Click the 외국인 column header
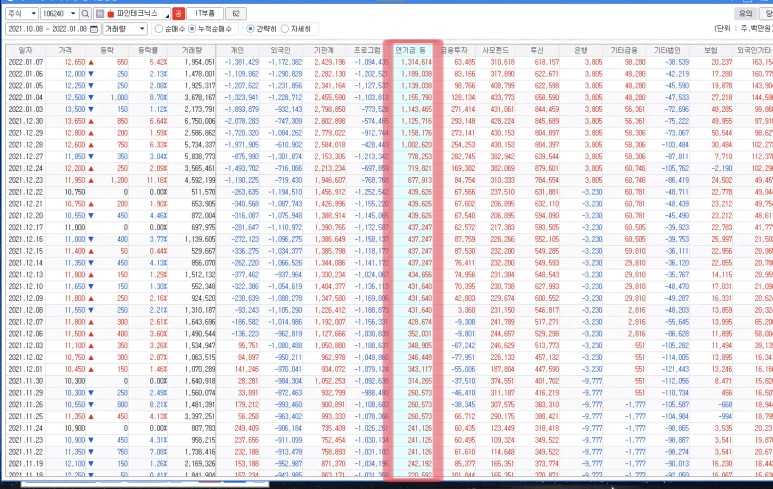Screen dimensions: 773x489 click(281, 50)
